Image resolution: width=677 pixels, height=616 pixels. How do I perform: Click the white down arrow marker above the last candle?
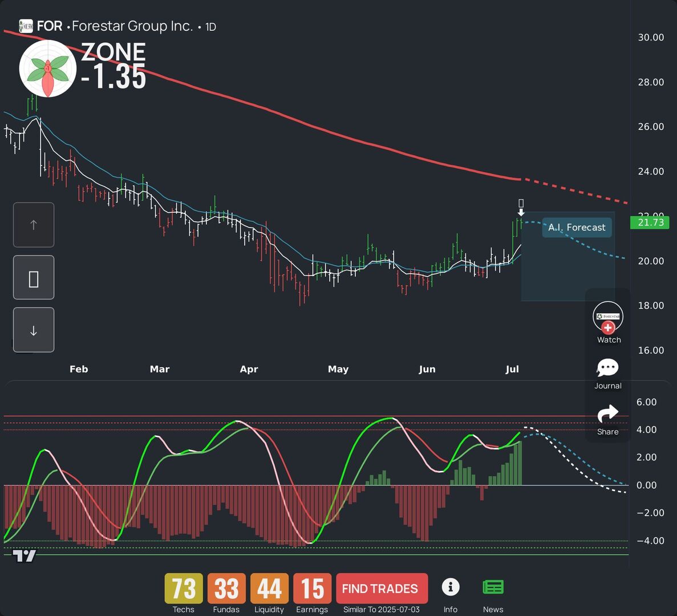pyautogui.click(x=521, y=212)
